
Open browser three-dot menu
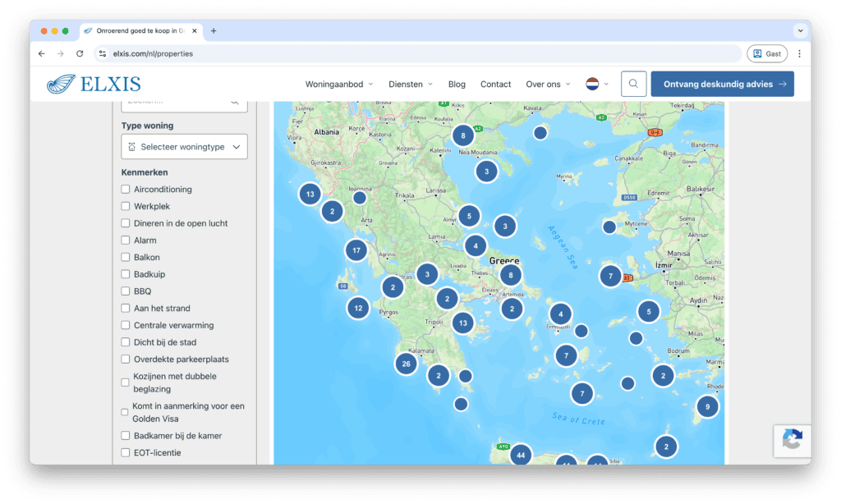[x=799, y=53]
